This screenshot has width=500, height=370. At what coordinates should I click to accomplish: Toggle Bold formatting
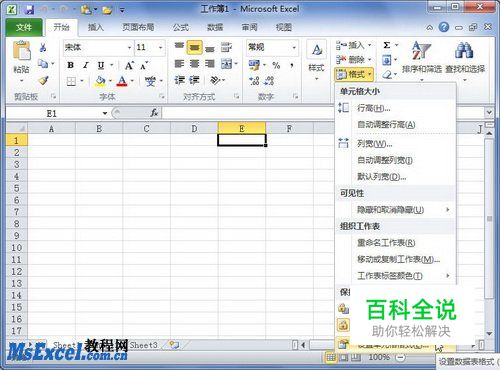70,65
